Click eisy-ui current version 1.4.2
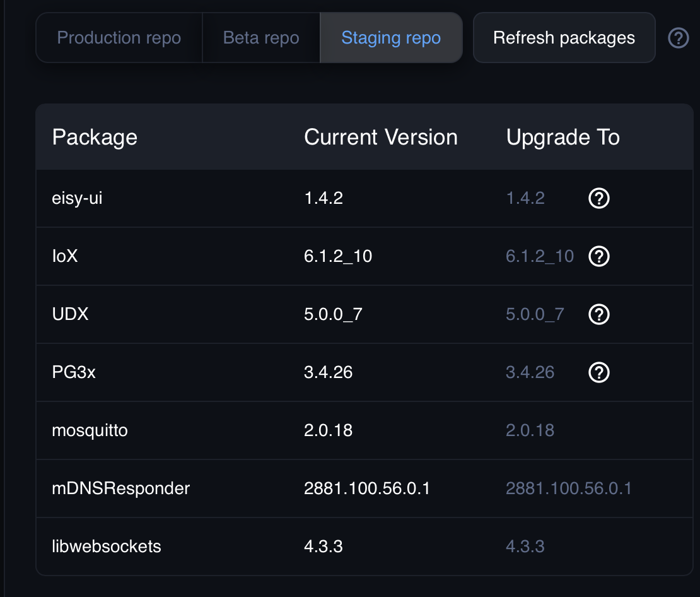The height and width of the screenshot is (597, 700). coord(324,198)
